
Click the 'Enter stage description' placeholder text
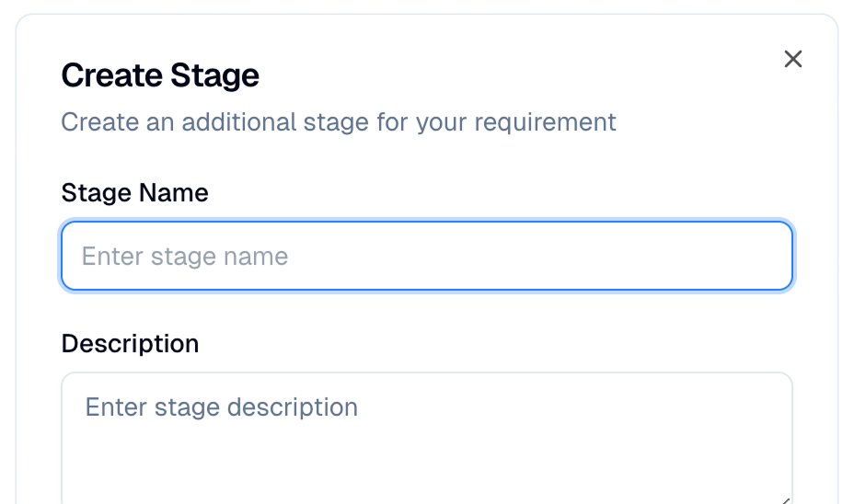pos(221,407)
